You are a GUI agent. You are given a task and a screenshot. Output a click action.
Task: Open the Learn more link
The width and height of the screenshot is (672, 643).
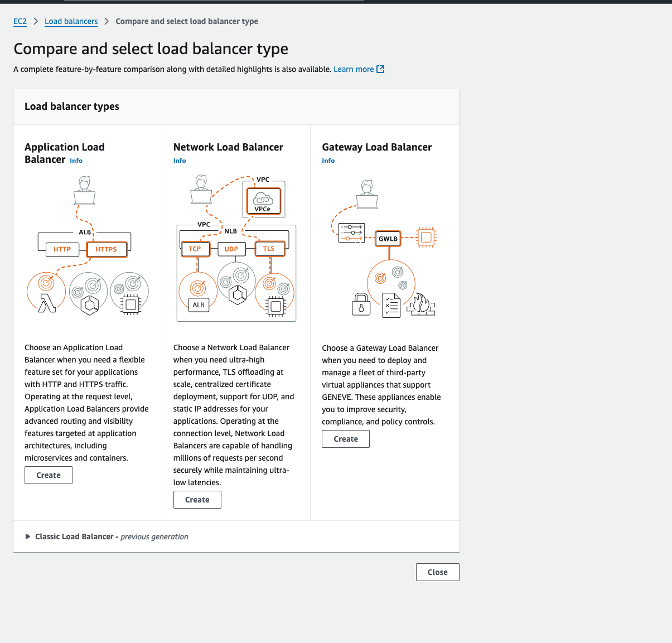354,69
